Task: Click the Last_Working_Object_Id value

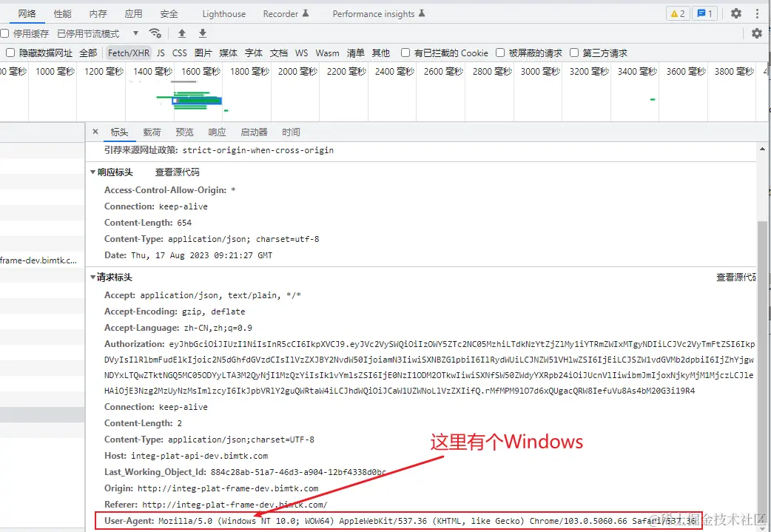Action: pos(298,472)
